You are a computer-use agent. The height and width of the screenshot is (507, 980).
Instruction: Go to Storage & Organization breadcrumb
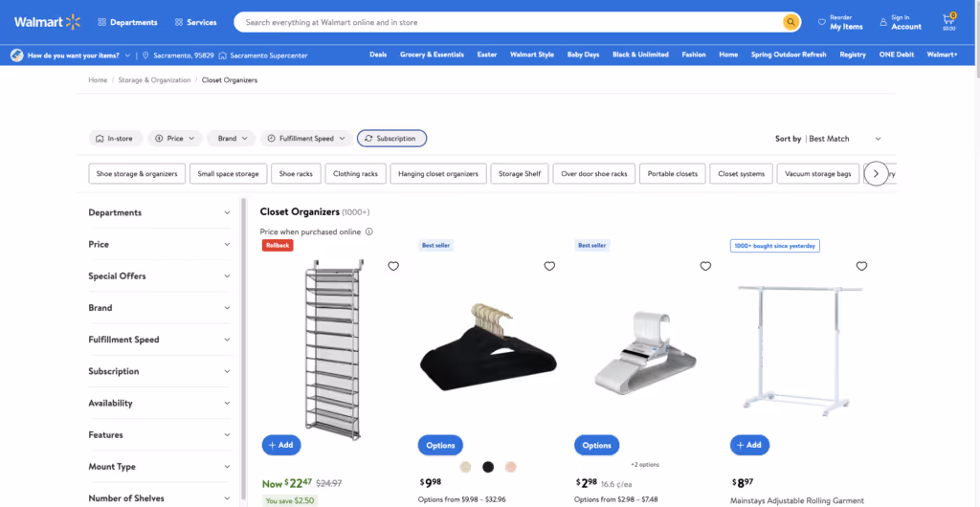coord(154,80)
